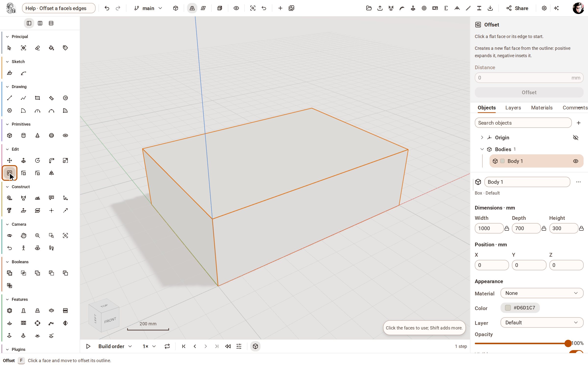Image resolution: width=588 pixels, height=368 pixels.
Task: Toggle the Height lock
Action: (x=581, y=228)
